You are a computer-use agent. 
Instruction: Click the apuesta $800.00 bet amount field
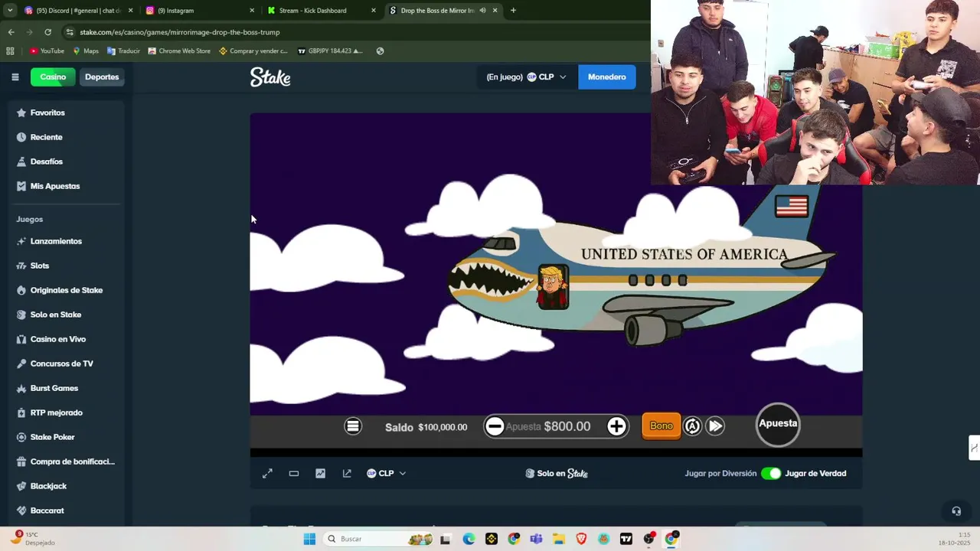[x=555, y=426]
